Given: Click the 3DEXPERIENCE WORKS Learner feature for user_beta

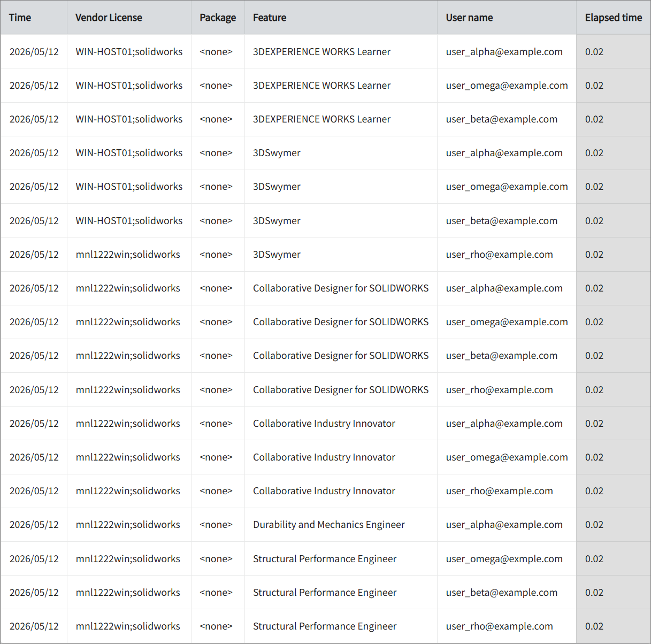Looking at the screenshot, I should (x=322, y=119).
